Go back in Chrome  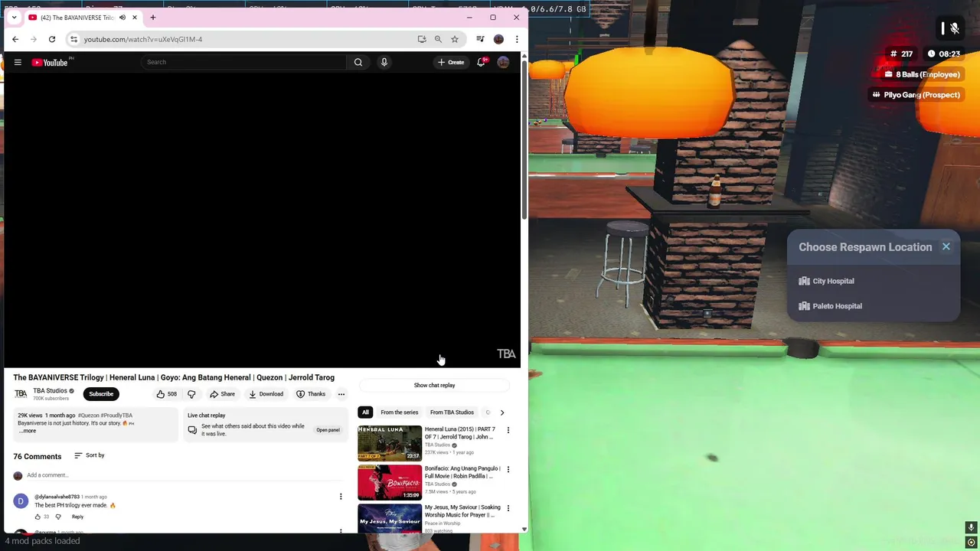tap(15, 39)
